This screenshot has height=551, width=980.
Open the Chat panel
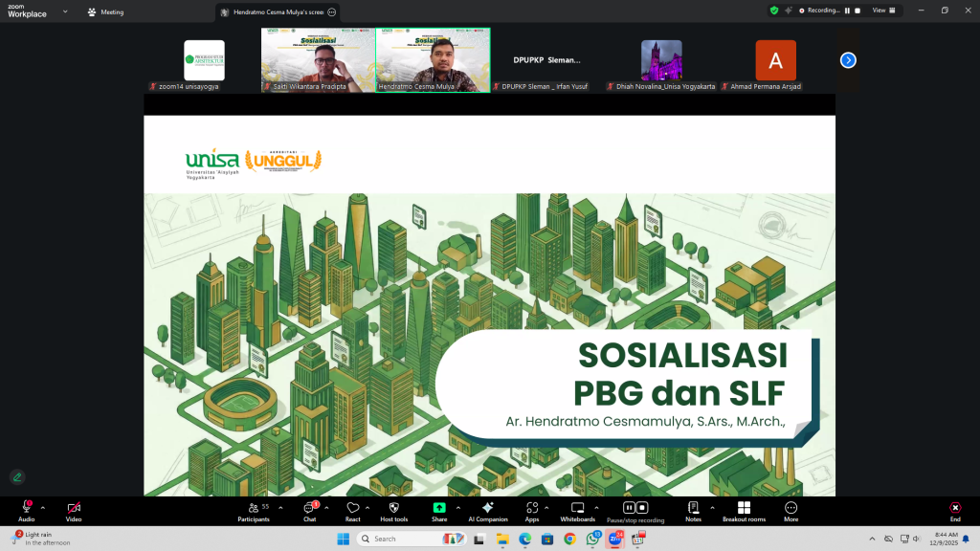309,509
